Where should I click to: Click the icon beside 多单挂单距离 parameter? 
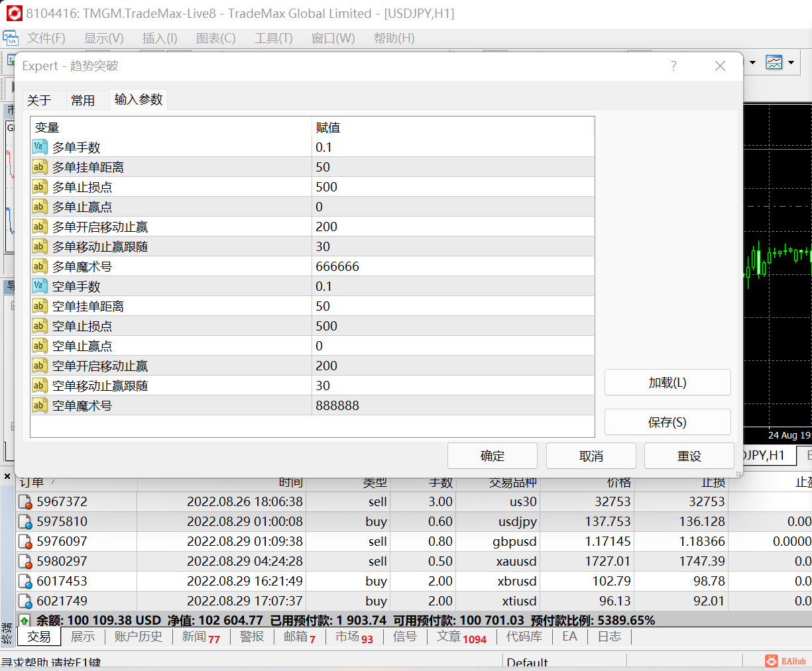click(40, 167)
